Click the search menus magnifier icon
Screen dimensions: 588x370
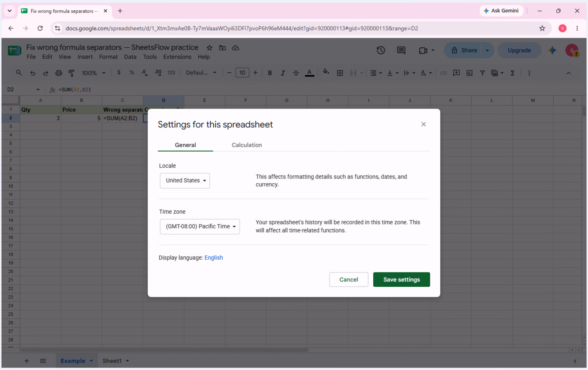point(19,73)
